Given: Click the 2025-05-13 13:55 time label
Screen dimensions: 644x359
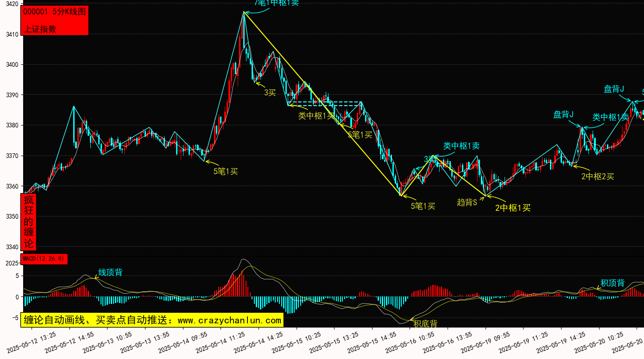Looking at the screenshot, I should (145, 342).
